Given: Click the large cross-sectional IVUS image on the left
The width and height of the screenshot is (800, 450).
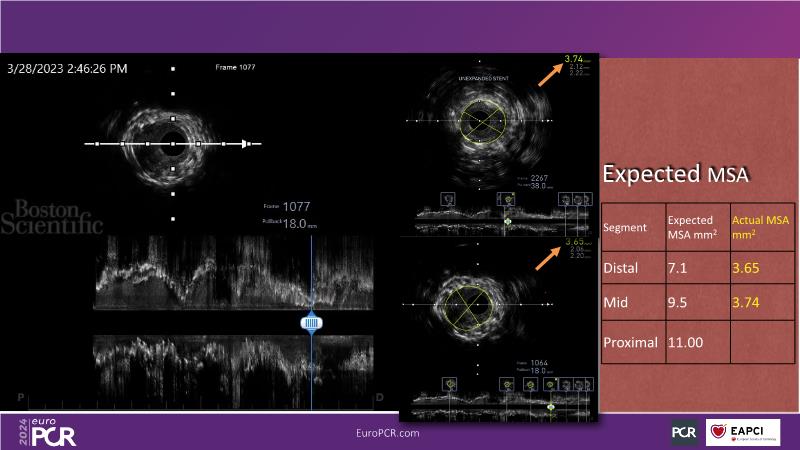Looking at the screenshot, I should (172, 143).
